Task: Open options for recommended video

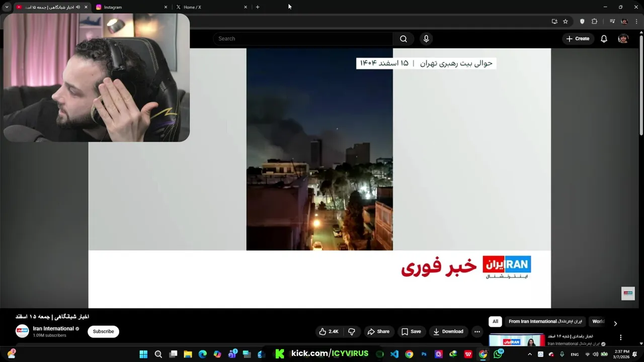Action: (x=620, y=337)
